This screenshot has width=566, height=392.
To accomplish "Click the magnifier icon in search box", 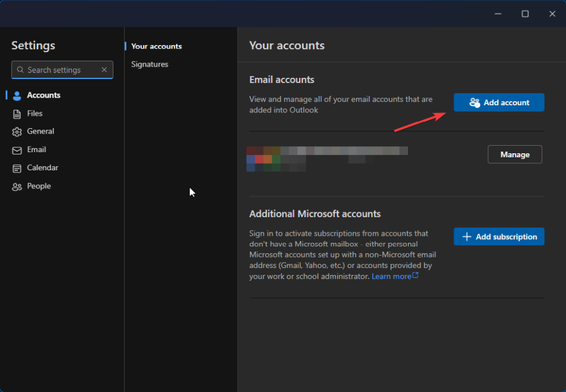I will click(x=20, y=70).
